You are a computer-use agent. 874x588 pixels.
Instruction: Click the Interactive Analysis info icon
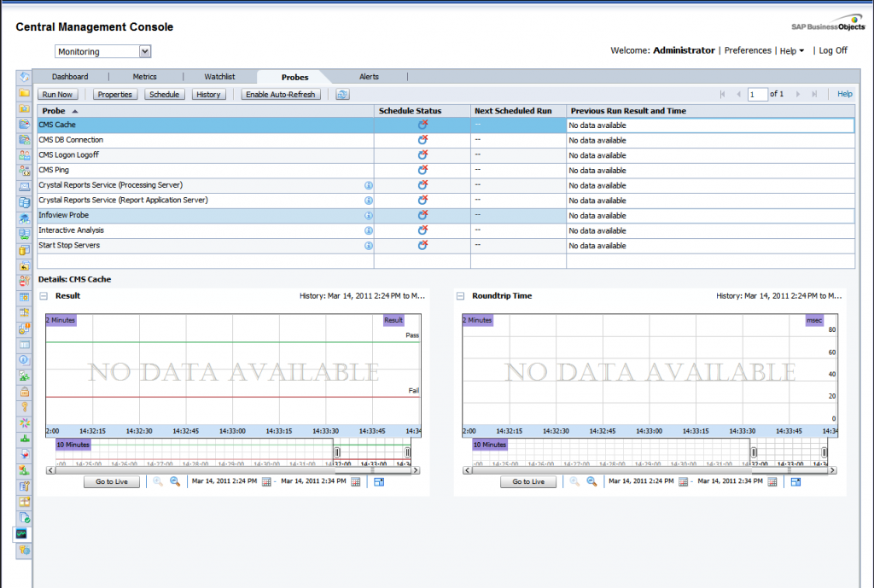(x=369, y=230)
